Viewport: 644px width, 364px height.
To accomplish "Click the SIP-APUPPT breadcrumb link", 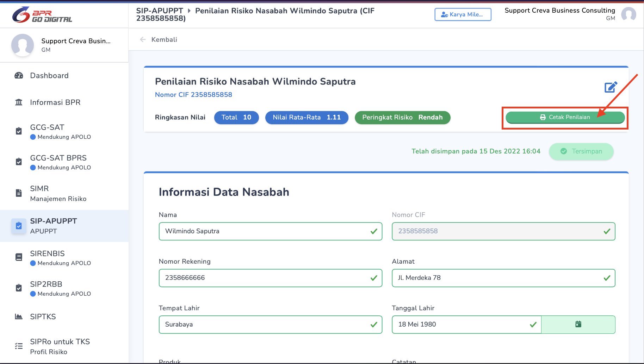I will click(x=160, y=11).
